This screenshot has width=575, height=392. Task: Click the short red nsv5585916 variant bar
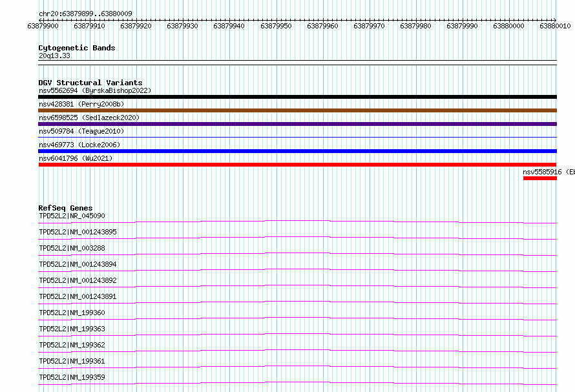(x=540, y=178)
